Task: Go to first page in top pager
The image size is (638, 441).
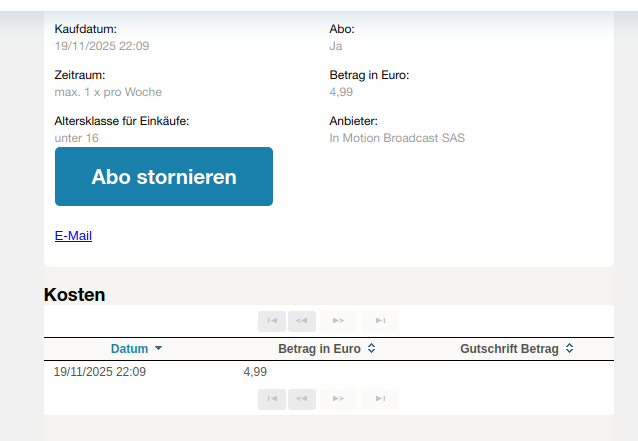Action: [x=272, y=321]
